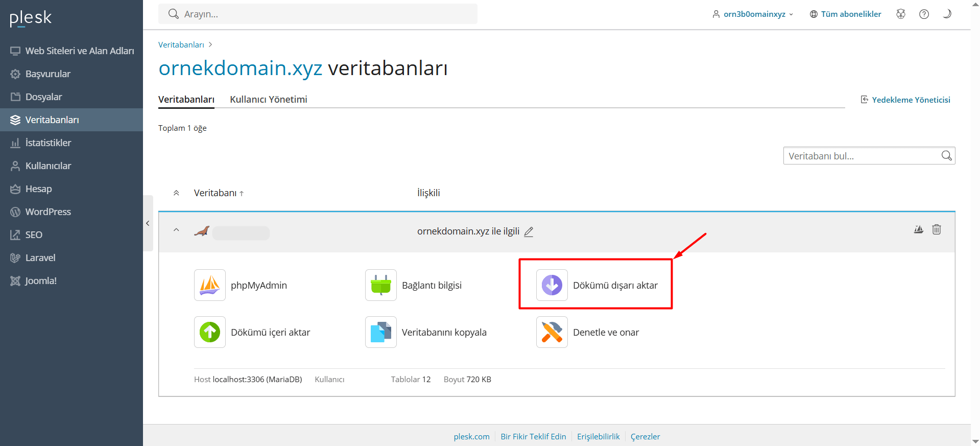Open the orn3b0omainxyz account dropdown
The image size is (980, 446).
[x=754, y=14]
